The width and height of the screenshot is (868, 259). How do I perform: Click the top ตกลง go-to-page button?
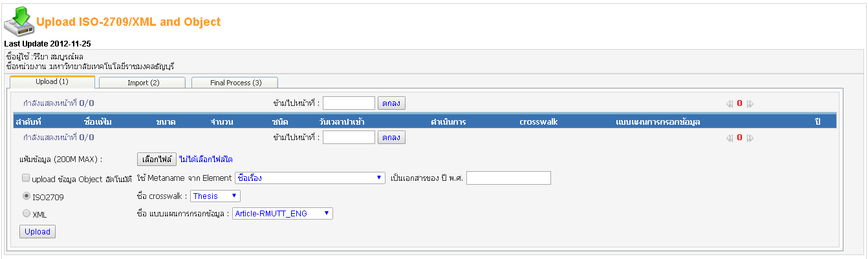tap(392, 103)
